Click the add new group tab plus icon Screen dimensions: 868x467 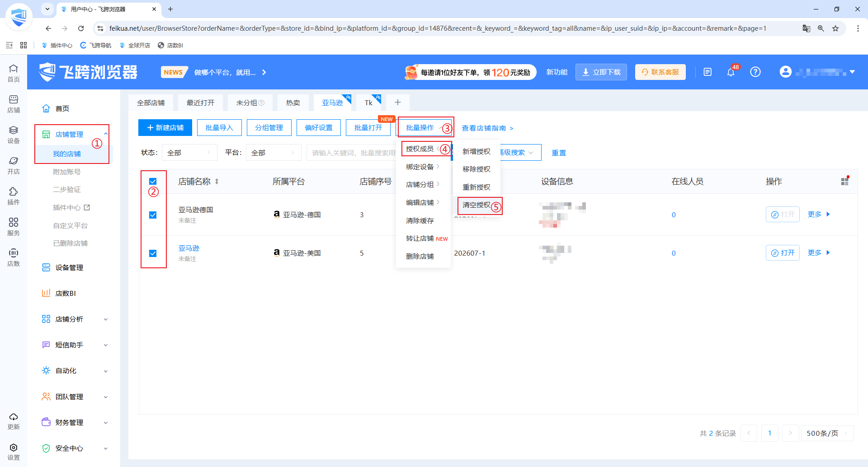coord(398,103)
